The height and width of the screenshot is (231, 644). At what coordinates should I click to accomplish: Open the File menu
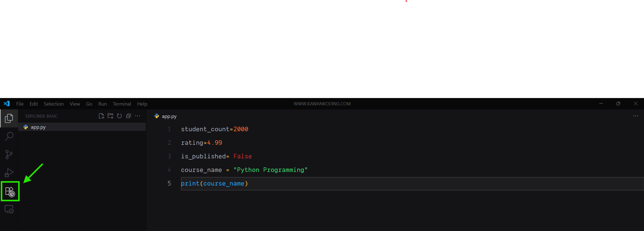[x=20, y=104]
